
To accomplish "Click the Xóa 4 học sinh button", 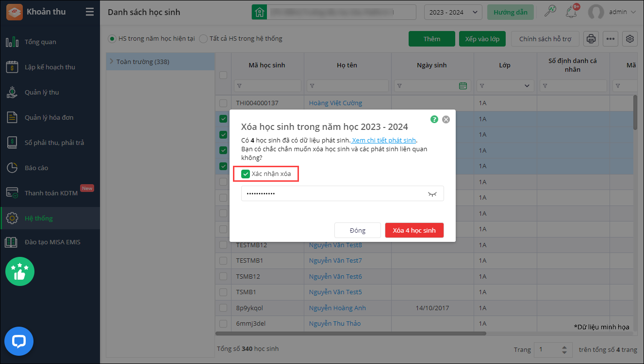I will tap(414, 230).
